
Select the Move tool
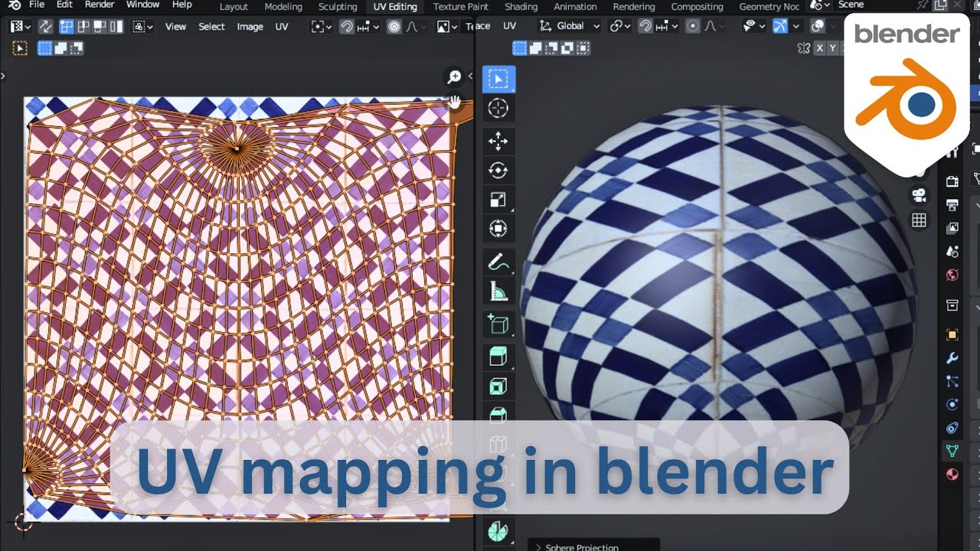click(498, 142)
